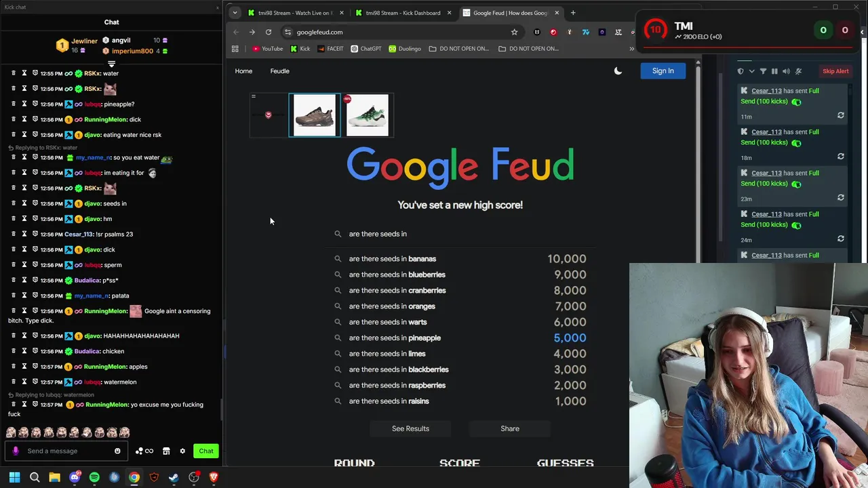Screen dimensions: 868x488
Task: Send message with green Chat button
Action: coord(205,451)
